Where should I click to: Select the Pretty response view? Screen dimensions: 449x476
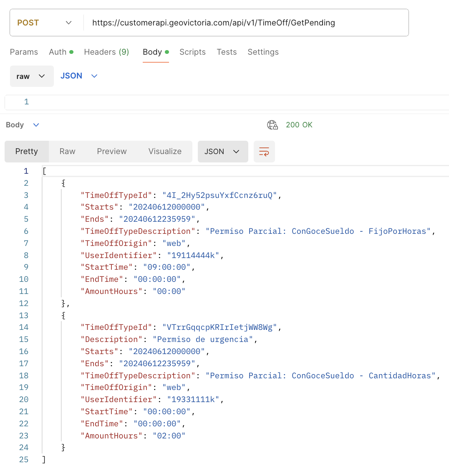27,152
